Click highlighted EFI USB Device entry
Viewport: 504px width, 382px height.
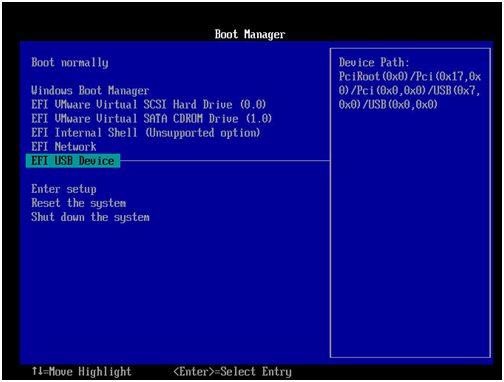coord(73,161)
